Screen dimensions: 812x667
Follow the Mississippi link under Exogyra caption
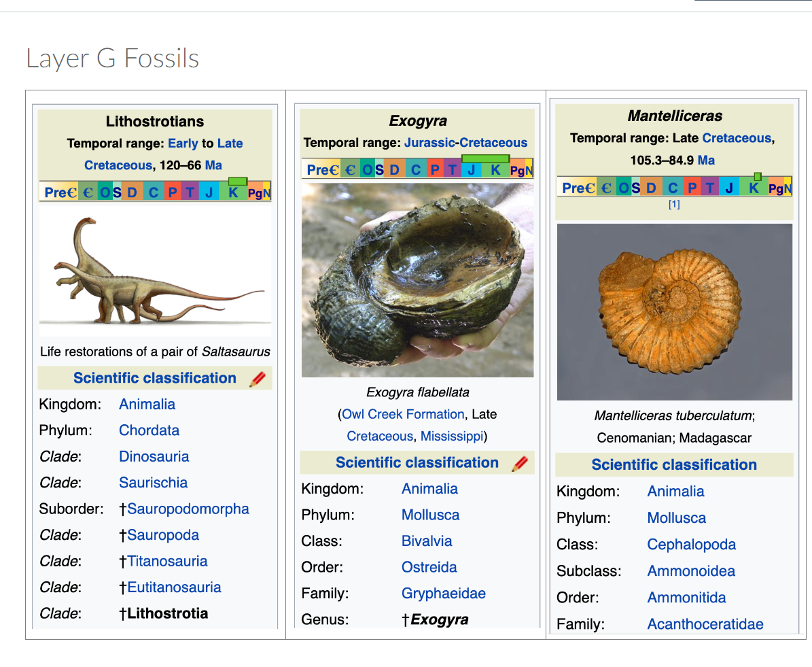[x=452, y=436]
